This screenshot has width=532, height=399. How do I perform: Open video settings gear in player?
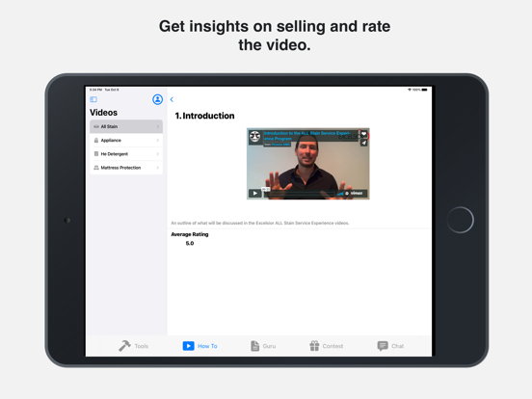coord(347,194)
